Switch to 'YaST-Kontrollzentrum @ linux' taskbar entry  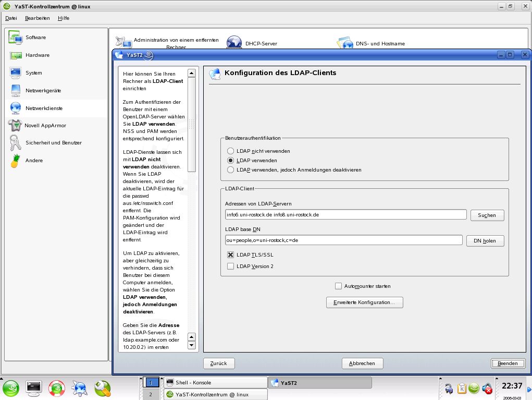pos(216,395)
